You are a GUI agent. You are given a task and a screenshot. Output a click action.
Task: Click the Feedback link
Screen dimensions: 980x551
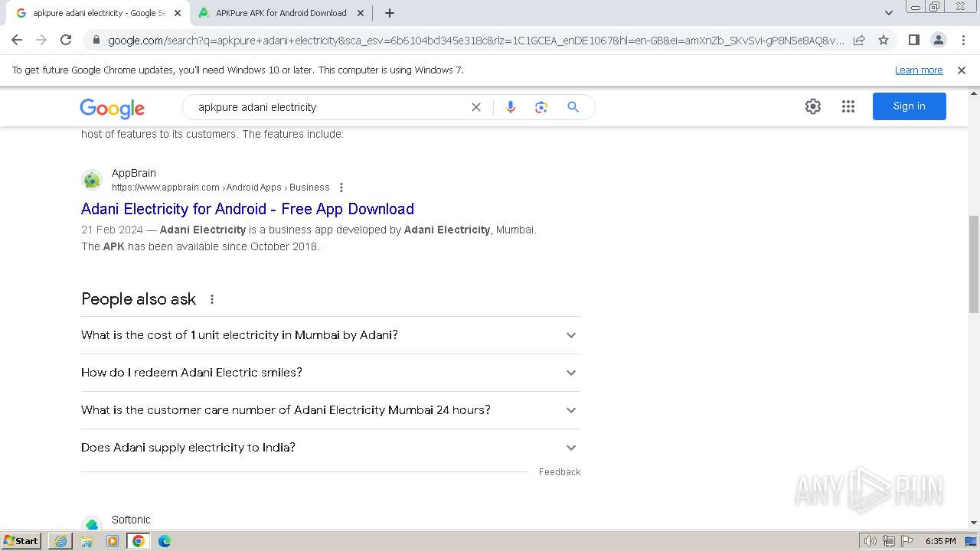[x=560, y=472]
